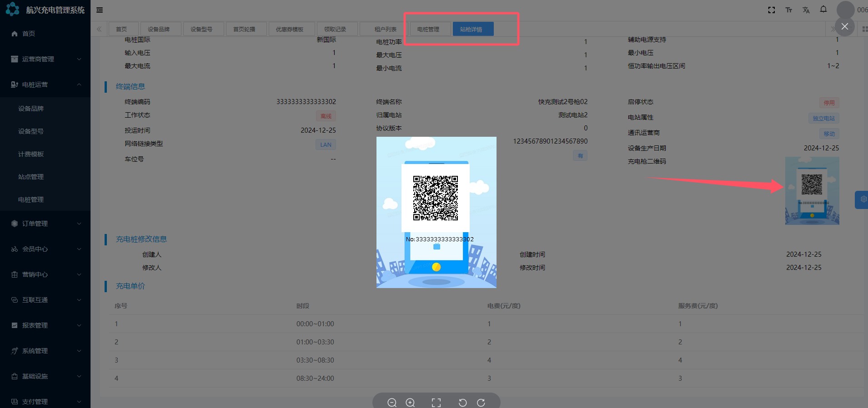This screenshot has width=868, height=408.
Task: Zoom out the QR code preview
Action: 392,403
